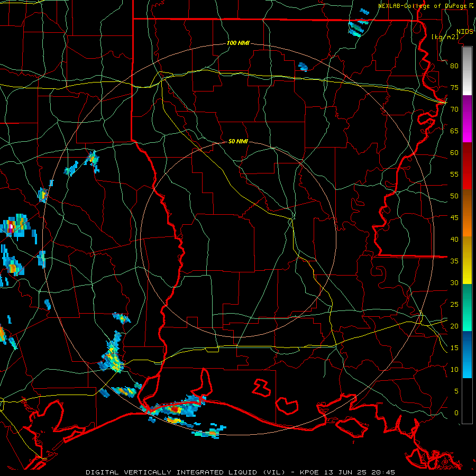Click the 75 value on the VIL scale
The height and width of the screenshot is (476, 476).
coord(454,88)
